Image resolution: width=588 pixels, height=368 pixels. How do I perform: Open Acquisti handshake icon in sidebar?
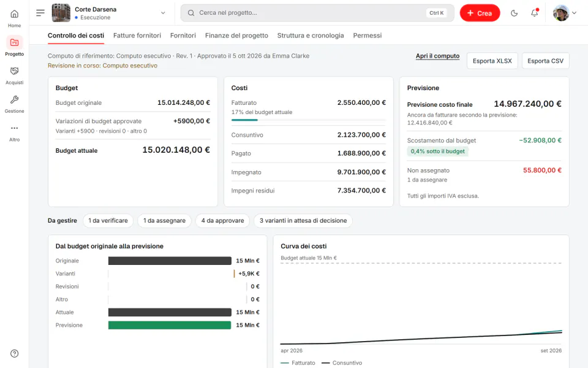pos(14,71)
